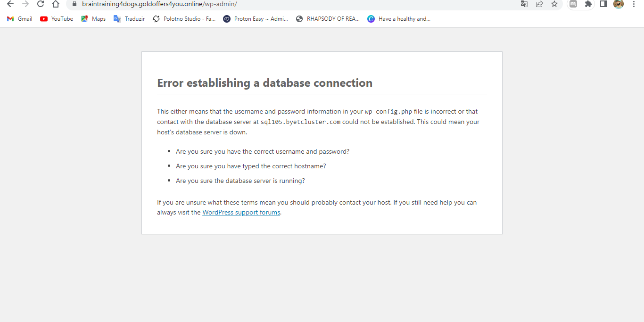Bookmark this page with the star
This screenshot has height=322, width=644.
(x=554, y=4)
